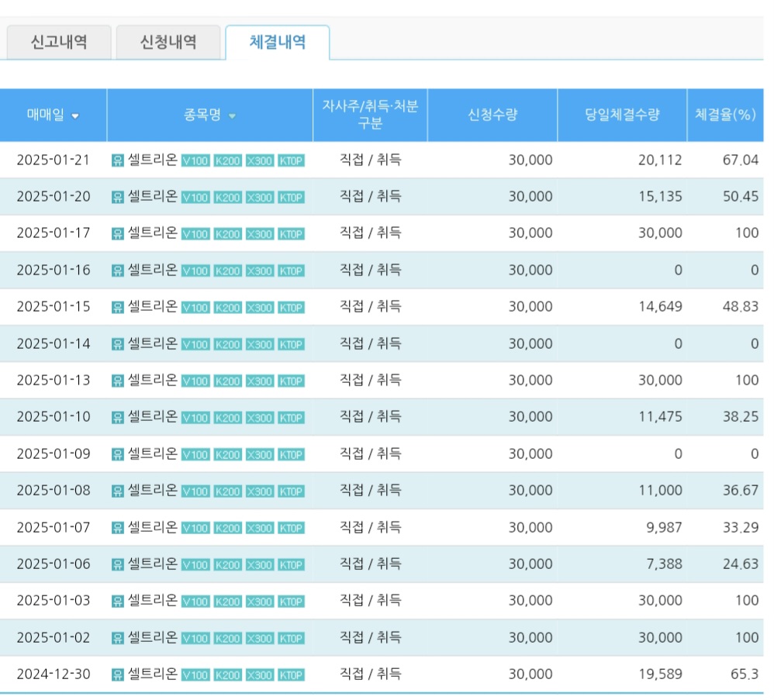The height and width of the screenshot is (700, 774).
Task: Open 셀트리온 link in 2025-01-09 row
Action: click(153, 453)
